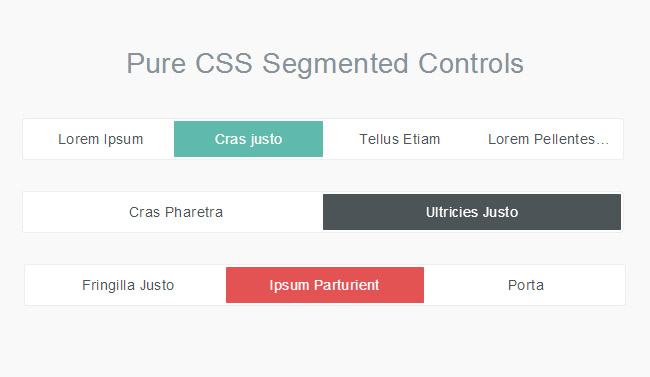Select the Ultricies Justo segment
This screenshot has width=650, height=377.
[472, 212]
